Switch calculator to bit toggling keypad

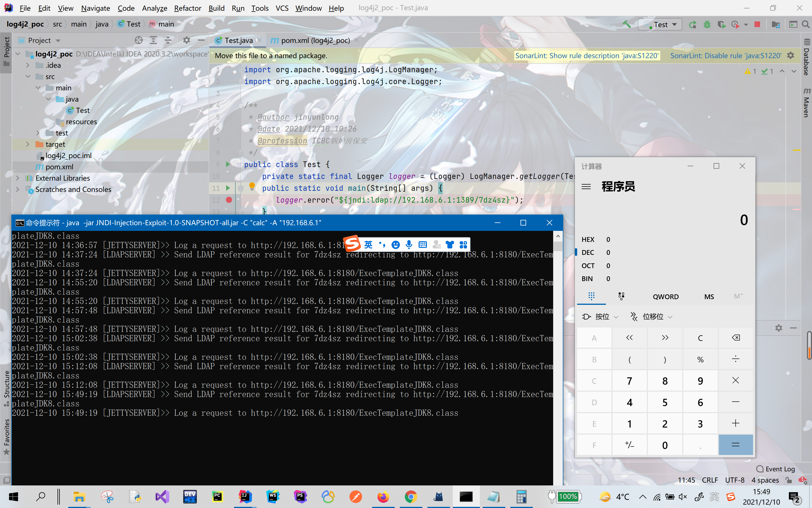tap(621, 296)
